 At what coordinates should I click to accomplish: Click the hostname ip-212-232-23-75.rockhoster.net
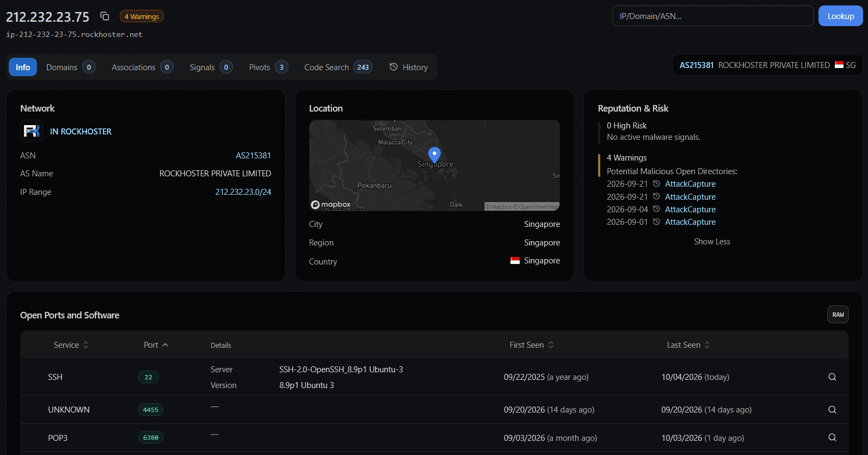74,34
